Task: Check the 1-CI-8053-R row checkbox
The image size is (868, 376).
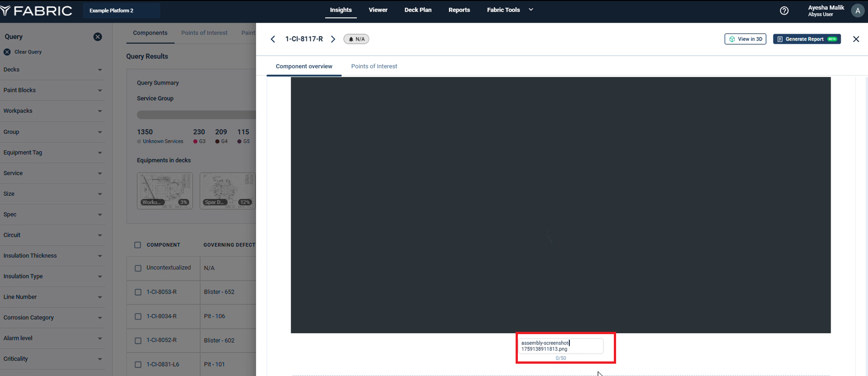Action: click(138, 292)
